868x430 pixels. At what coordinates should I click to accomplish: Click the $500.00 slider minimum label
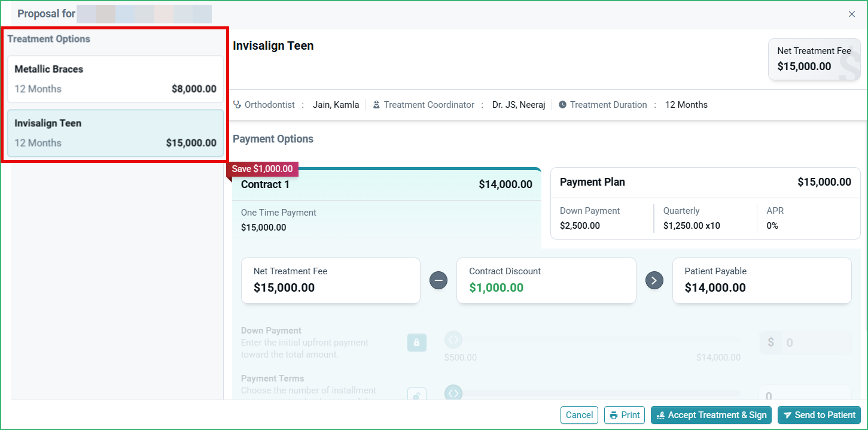461,358
